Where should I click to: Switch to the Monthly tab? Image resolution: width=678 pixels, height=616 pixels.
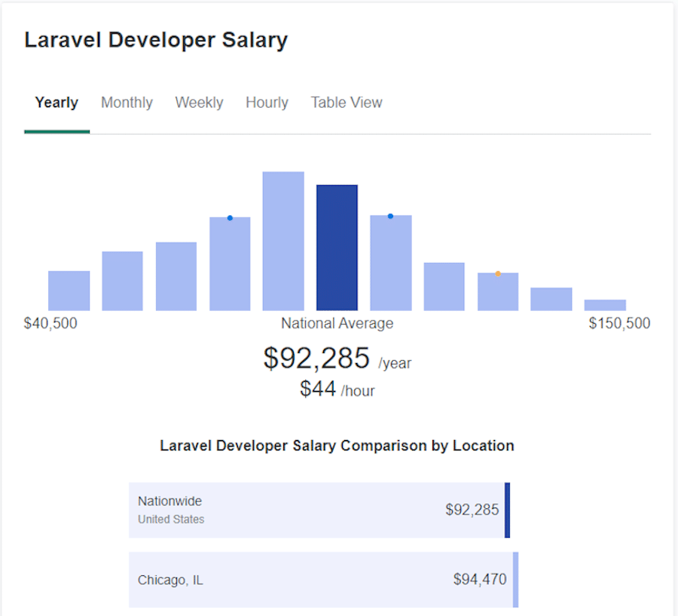point(127,102)
